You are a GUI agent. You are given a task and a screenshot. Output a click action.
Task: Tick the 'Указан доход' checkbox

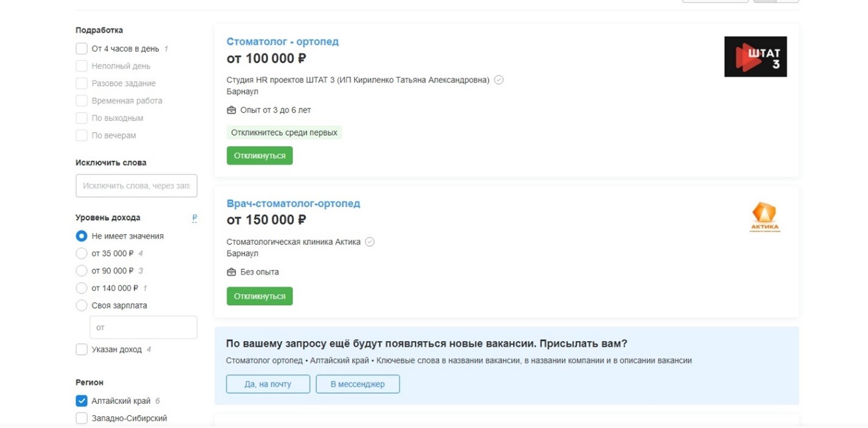tap(82, 350)
